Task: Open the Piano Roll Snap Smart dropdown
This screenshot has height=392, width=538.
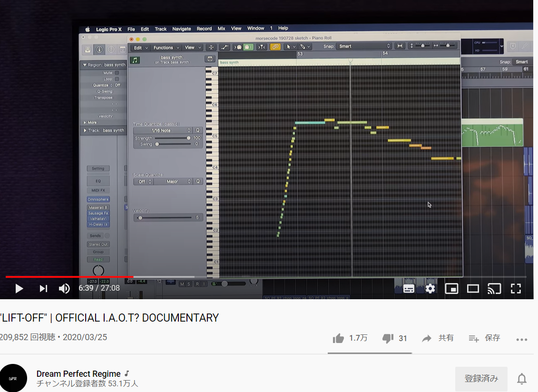Action: 364,46
